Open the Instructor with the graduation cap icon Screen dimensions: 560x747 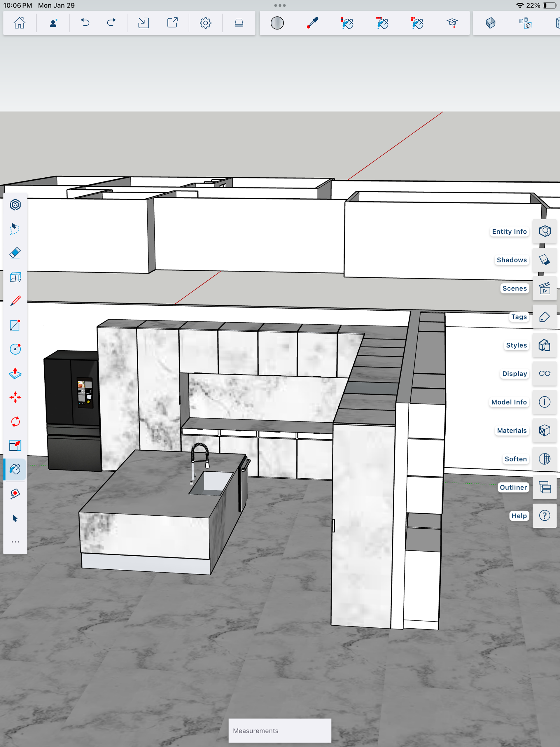coord(453,23)
